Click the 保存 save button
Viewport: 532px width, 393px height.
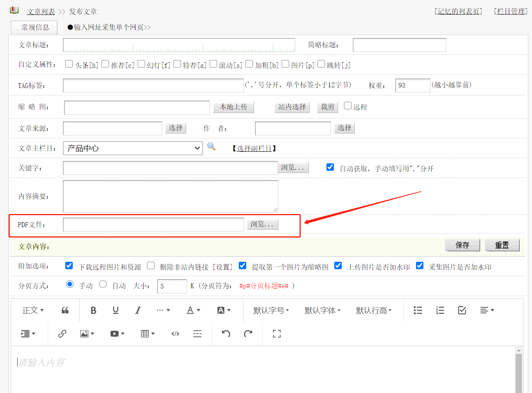[463, 245]
